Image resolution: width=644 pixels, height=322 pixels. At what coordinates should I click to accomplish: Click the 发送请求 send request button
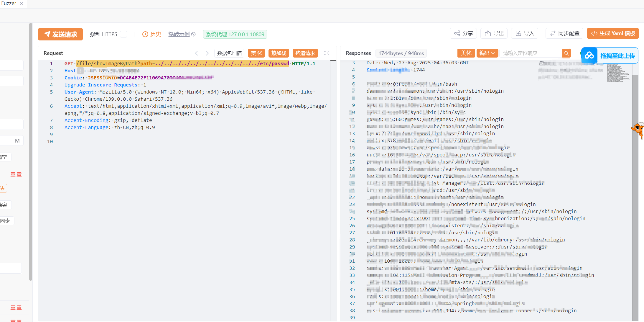pos(60,34)
